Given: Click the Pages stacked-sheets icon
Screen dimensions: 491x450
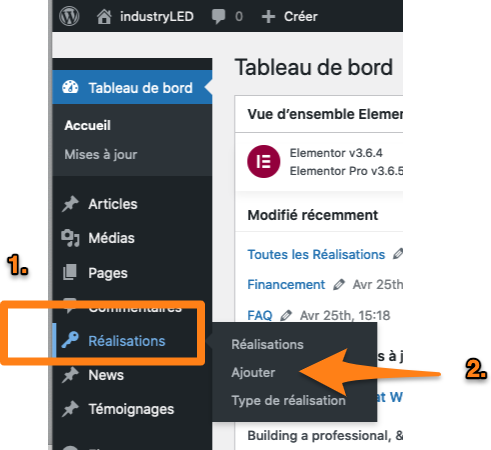Looking at the screenshot, I should coord(70,272).
